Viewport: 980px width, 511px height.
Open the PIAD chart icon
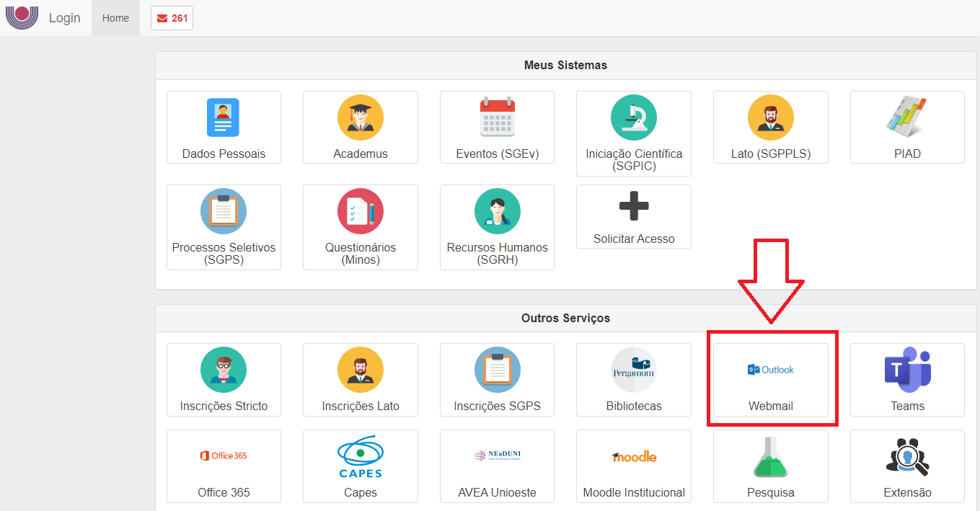point(906,117)
